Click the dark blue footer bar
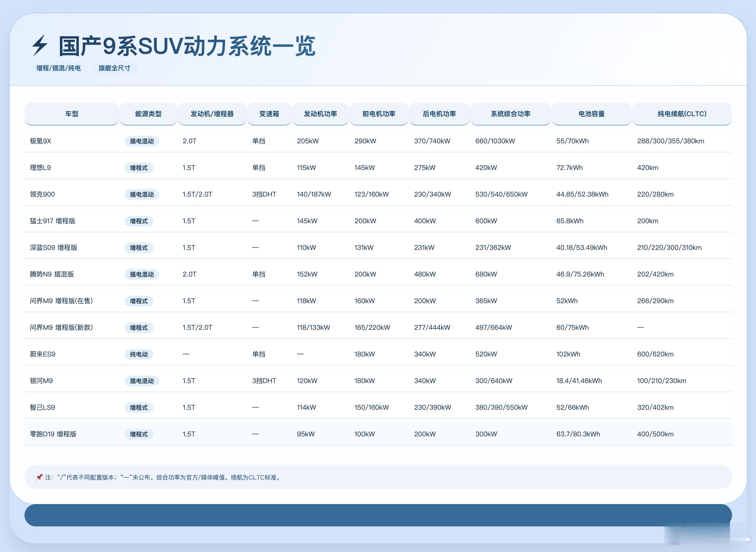Screen dimensions: 756x552 coord(378,515)
